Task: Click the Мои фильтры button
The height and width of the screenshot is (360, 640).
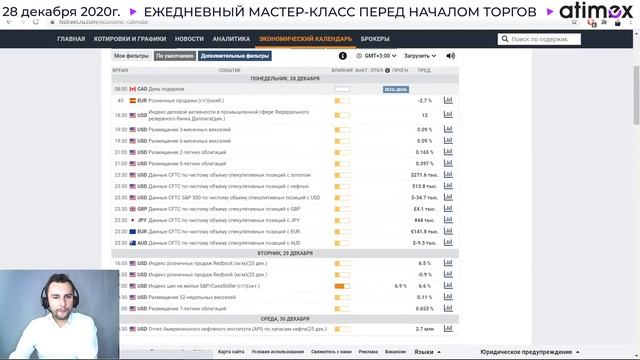Action: pos(131,56)
